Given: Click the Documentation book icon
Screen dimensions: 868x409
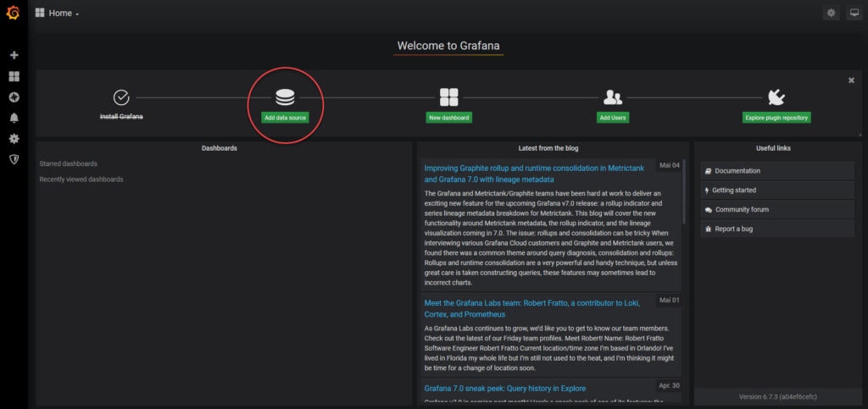Looking at the screenshot, I should click(x=708, y=171).
